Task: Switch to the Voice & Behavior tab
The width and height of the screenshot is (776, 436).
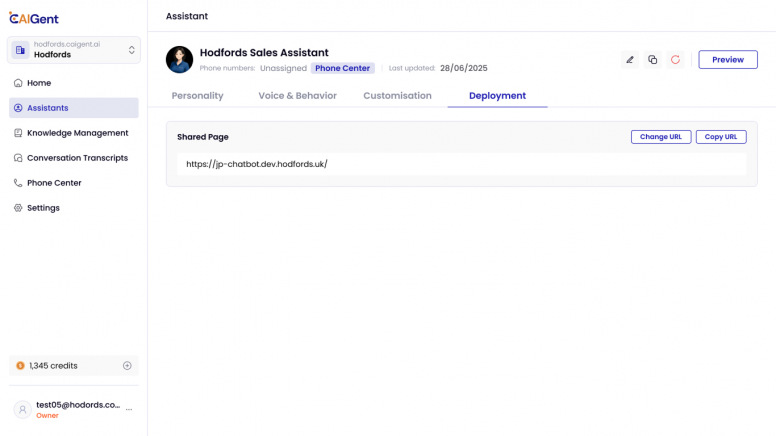Action: point(297,96)
